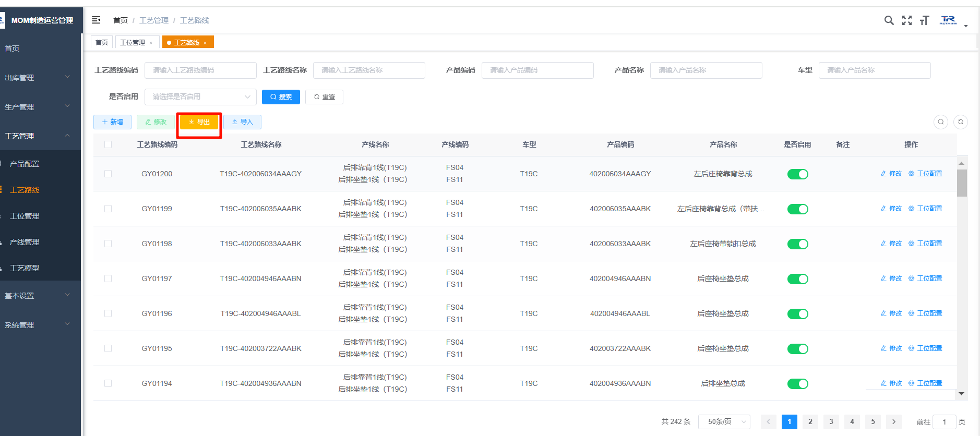Check the box for row GY01200

tap(108, 174)
